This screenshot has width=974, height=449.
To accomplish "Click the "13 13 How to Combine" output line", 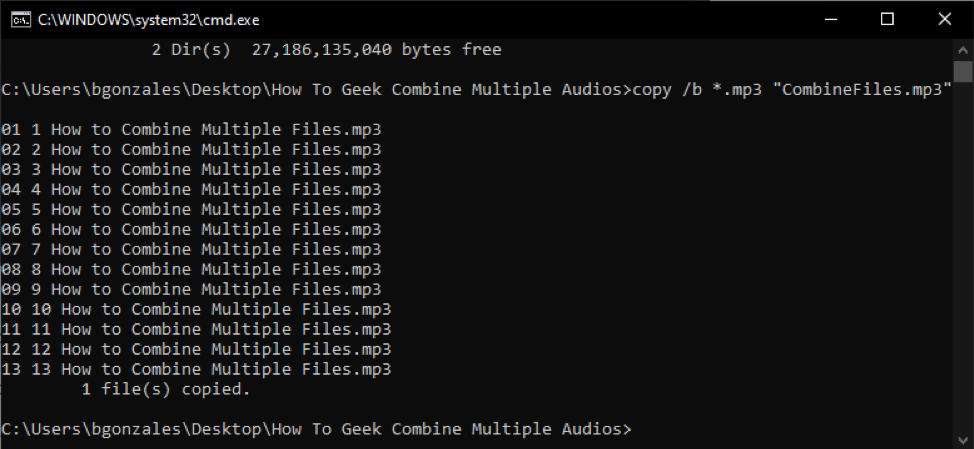I will (196, 370).
